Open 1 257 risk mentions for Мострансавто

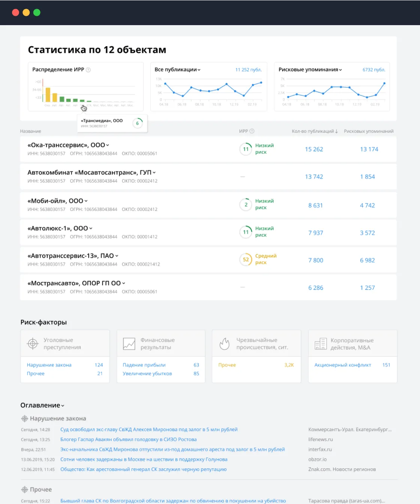click(367, 287)
